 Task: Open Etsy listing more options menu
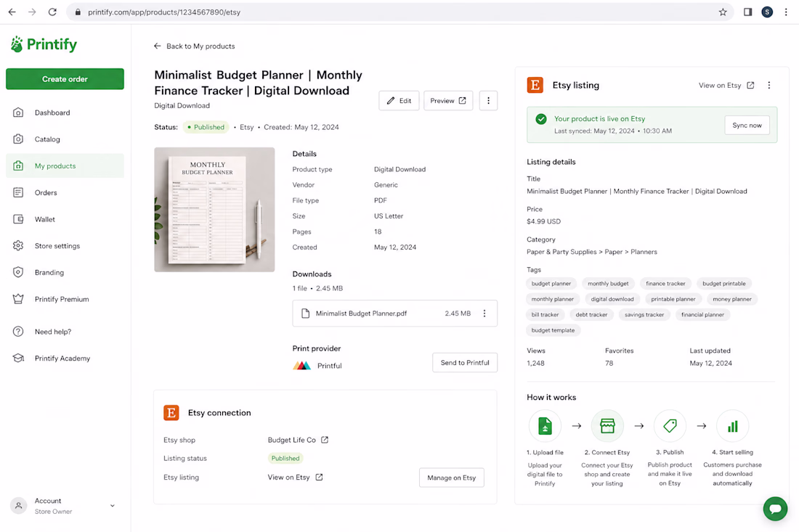click(769, 85)
